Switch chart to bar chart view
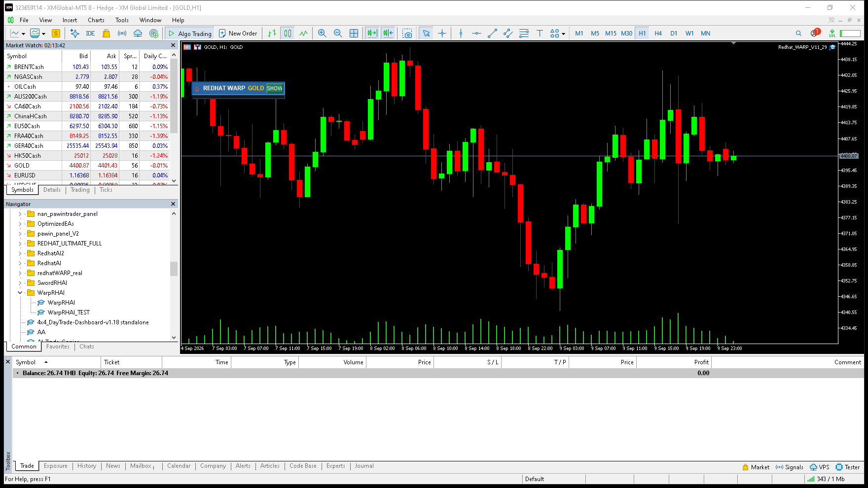Image resolution: width=868 pixels, height=488 pixels. 272,34
